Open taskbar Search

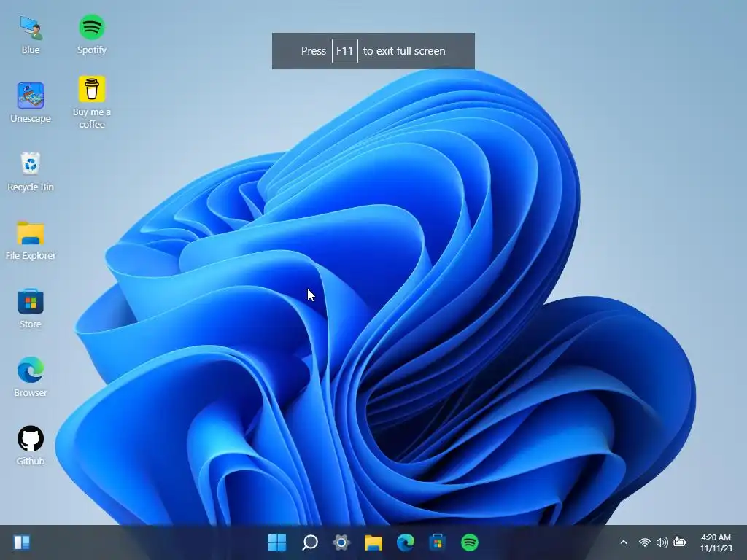click(309, 542)
